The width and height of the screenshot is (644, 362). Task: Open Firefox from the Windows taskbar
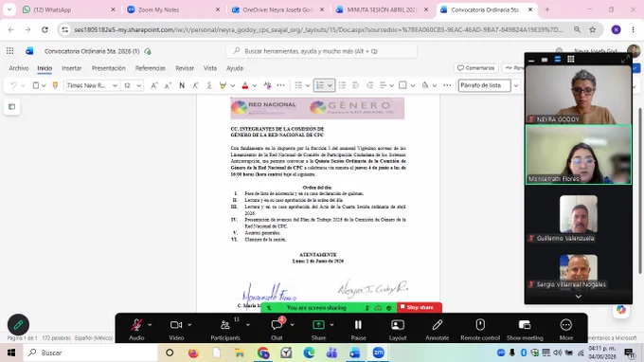click(193, 353)
